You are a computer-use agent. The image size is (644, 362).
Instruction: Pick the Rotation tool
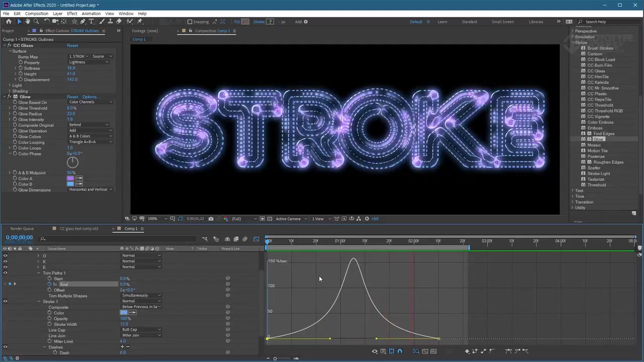[46, 22]
